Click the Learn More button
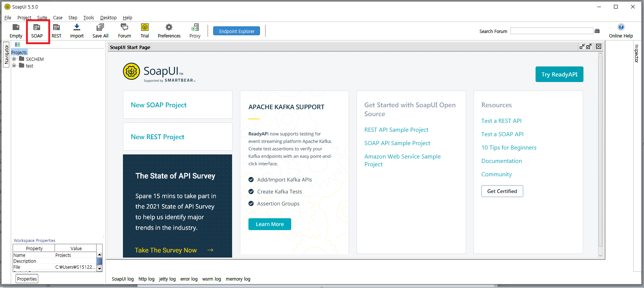This screenshot has height=288, width=644. [270, 224]
